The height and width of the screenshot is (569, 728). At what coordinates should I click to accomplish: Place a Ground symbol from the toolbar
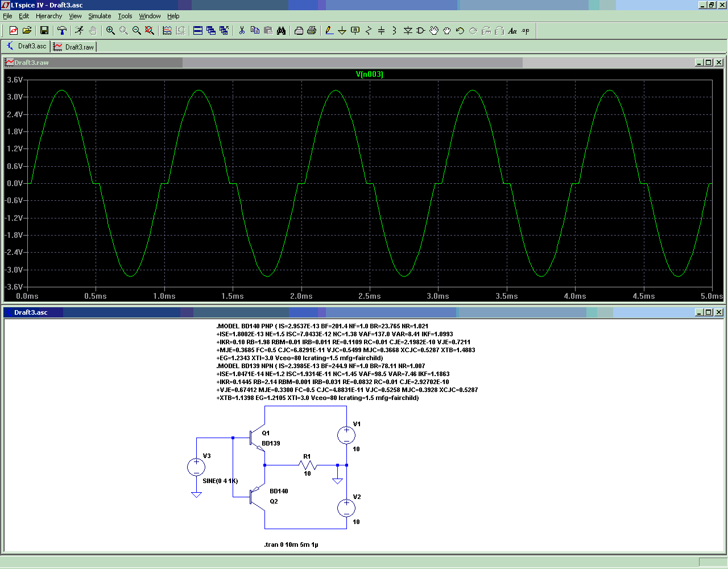click(x=342, y=31)
